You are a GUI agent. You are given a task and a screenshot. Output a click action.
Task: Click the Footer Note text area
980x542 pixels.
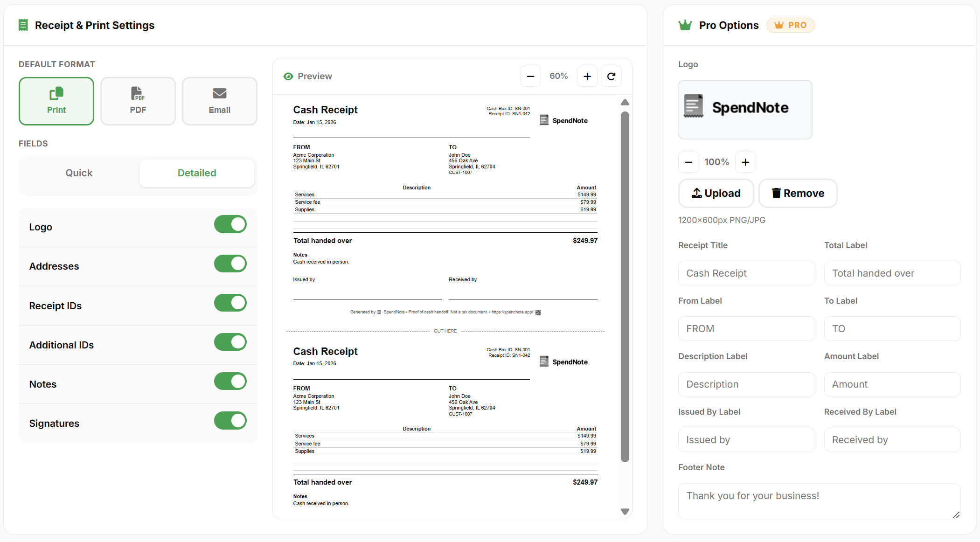point(819,500)
